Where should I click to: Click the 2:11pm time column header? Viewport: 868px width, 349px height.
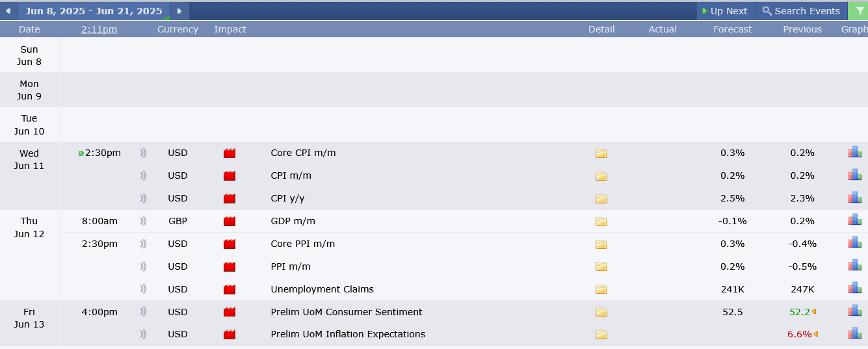99,29
